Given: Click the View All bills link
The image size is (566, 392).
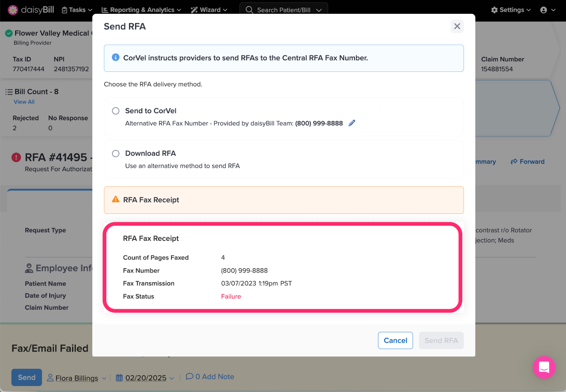Looking at the screenshot, I should tap(24, 102).
